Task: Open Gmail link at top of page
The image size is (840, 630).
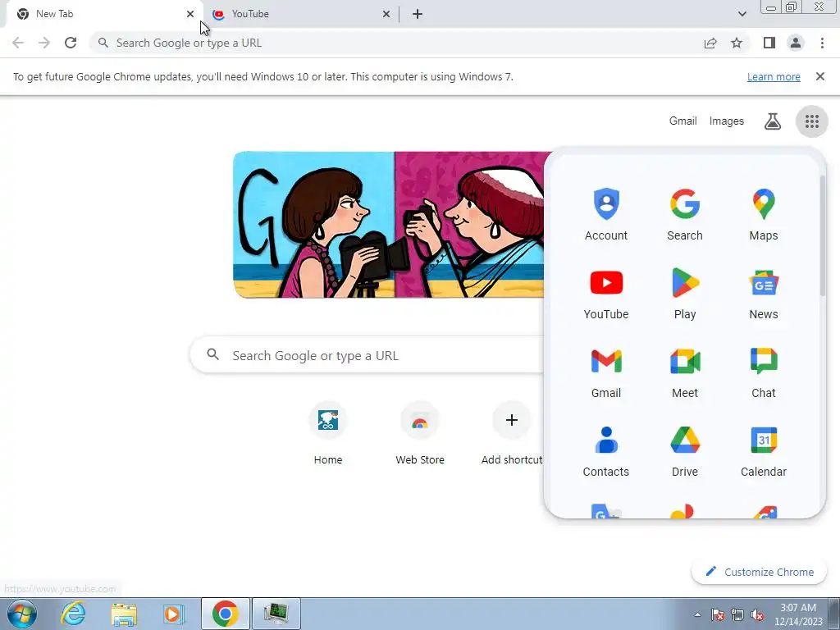Action: click(682, 121)
